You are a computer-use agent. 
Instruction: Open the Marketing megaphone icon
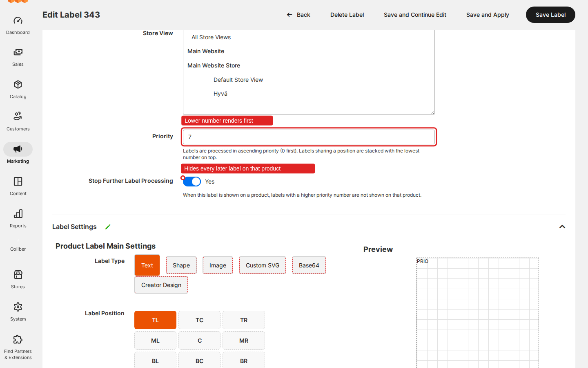pyautogui.click(x=18, y=149)
